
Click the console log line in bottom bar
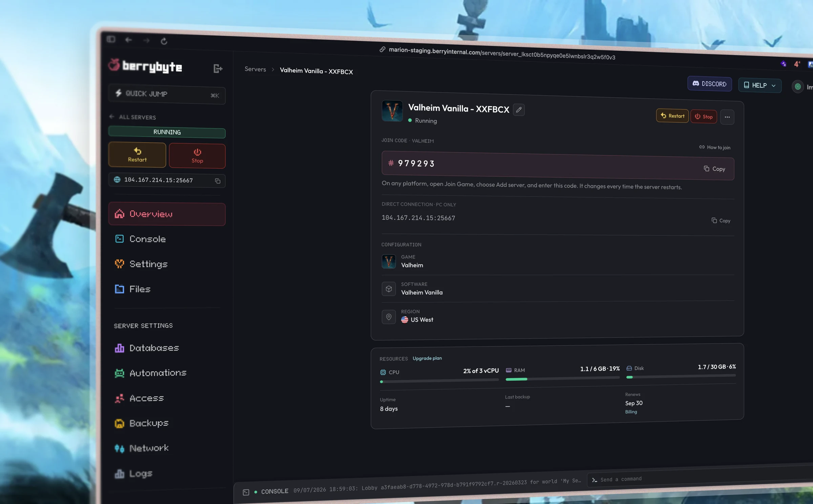(x=437, y=486)
